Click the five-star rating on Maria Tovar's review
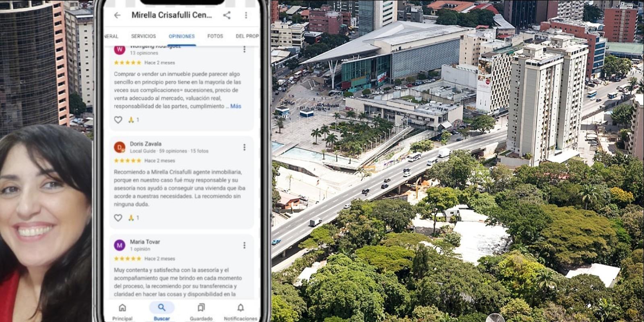The image size is (644, 322). tap(128, 259)
